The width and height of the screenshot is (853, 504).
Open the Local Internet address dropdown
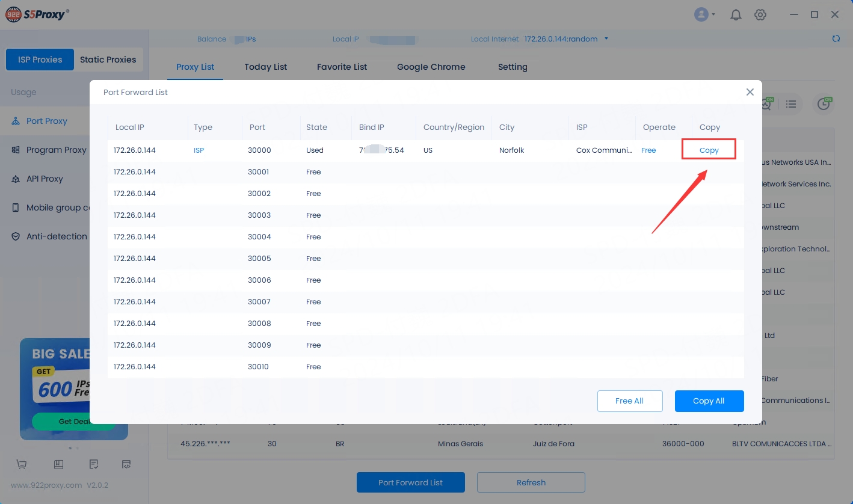click(x=606, y=39)
